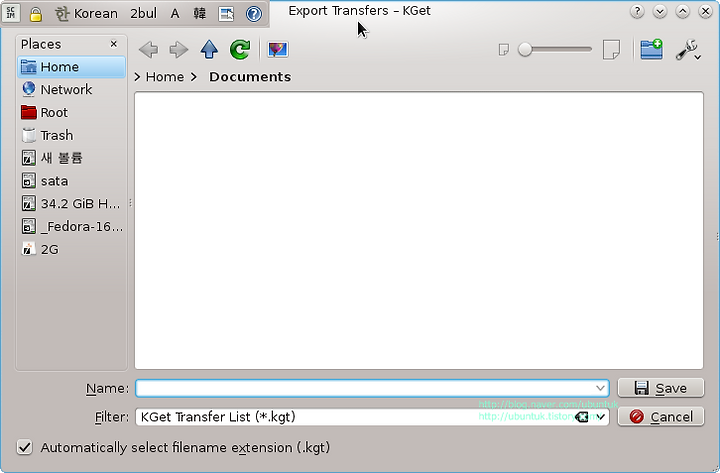Open the options wrench menu

click(687, 50)
